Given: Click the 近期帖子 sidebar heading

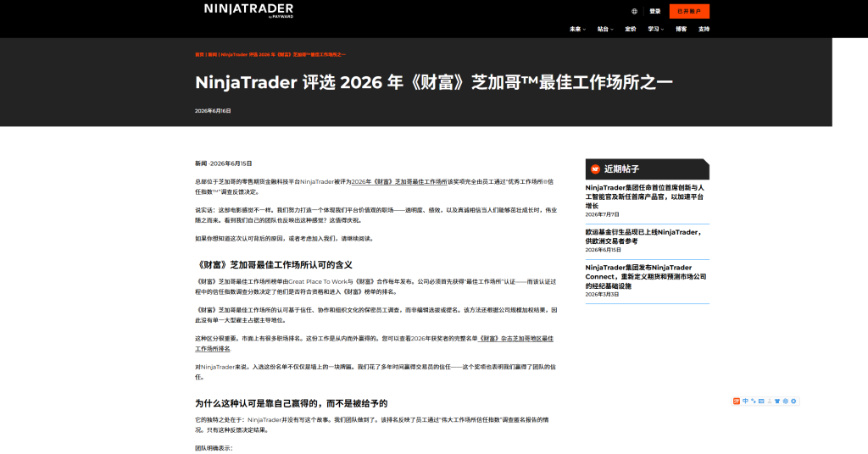Looking at the screenshot, I should [621, 169].
